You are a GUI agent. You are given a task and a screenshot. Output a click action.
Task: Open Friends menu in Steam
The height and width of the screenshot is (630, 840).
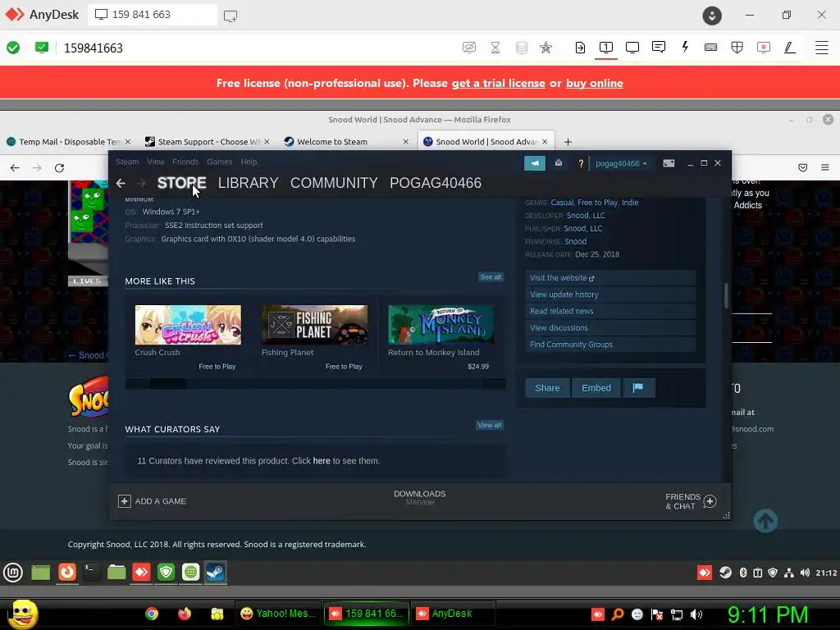point(185,162)
